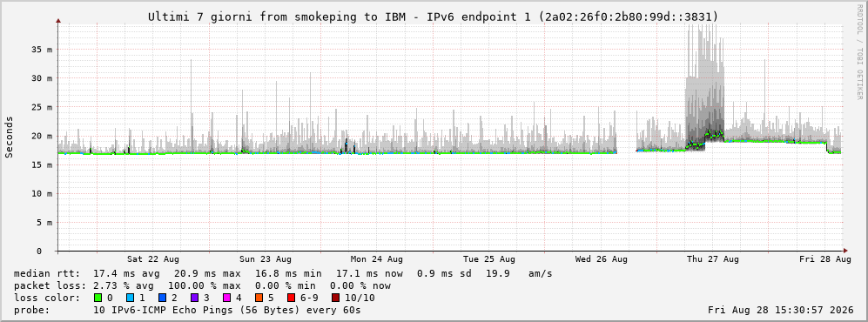Click the purple loss color 3 swatch
The height and width of the screenshot is (322, 868).
(x=194, y=298)
